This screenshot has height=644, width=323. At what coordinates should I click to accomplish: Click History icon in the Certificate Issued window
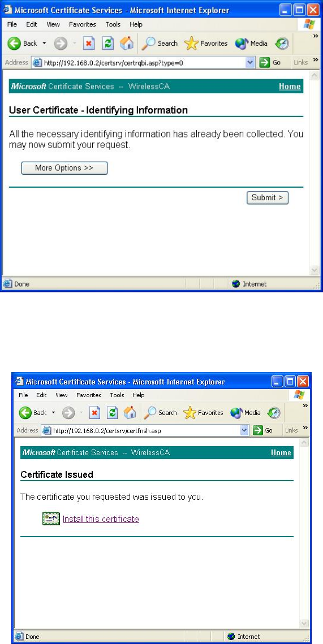coord(274,413)
